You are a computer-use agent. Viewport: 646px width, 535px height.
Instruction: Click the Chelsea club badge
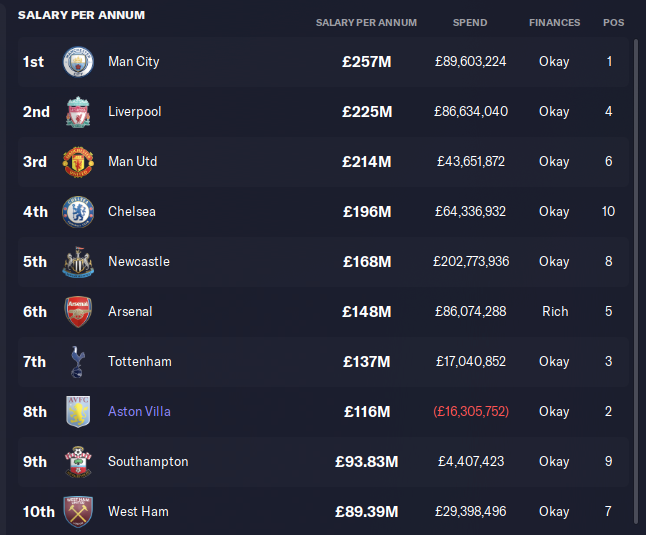point(77,212)
